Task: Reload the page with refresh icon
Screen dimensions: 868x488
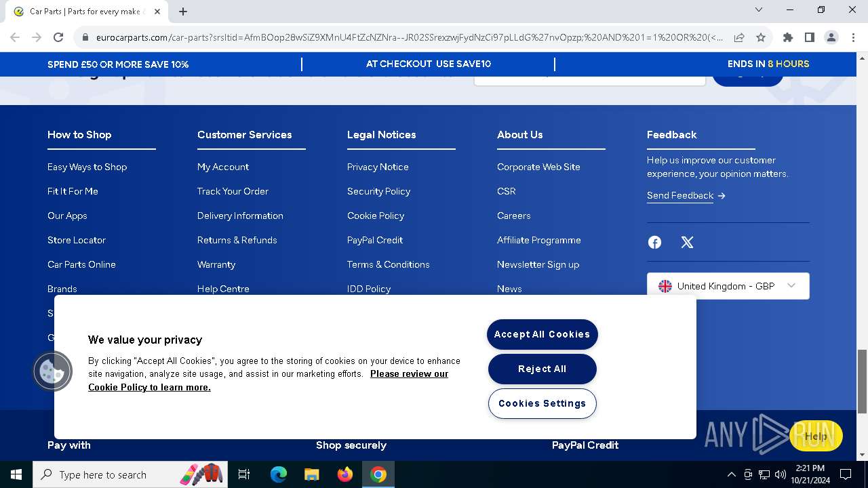Action: point(58,37)
